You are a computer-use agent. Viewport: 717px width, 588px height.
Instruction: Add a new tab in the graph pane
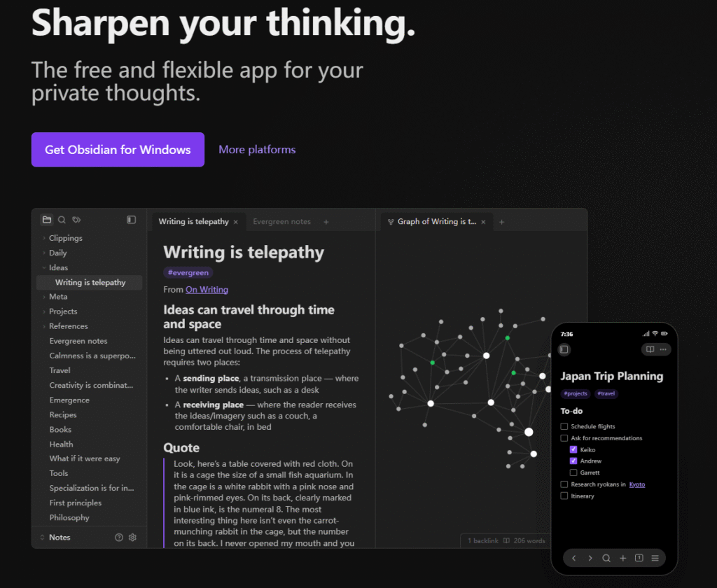(501, 222)
